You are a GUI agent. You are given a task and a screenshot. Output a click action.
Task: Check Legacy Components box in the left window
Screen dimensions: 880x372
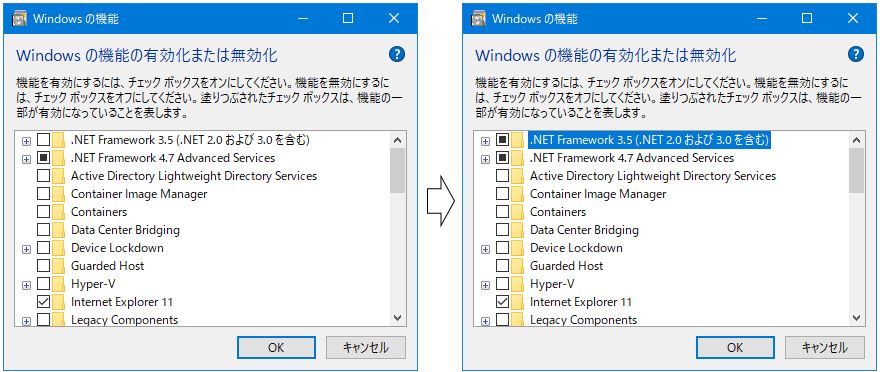coord(43,320)
